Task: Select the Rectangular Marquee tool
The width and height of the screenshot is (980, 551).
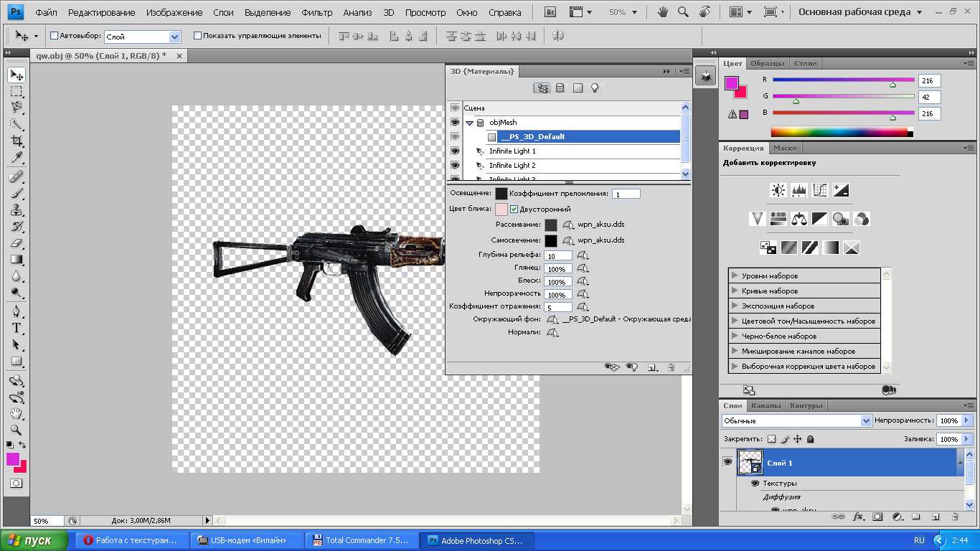Action: (17, 92)
